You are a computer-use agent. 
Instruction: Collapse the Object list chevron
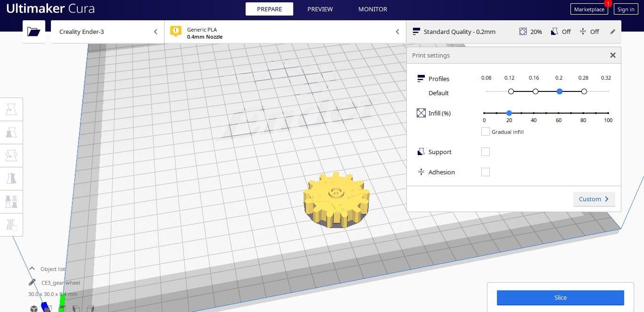[x=32, y=269]
